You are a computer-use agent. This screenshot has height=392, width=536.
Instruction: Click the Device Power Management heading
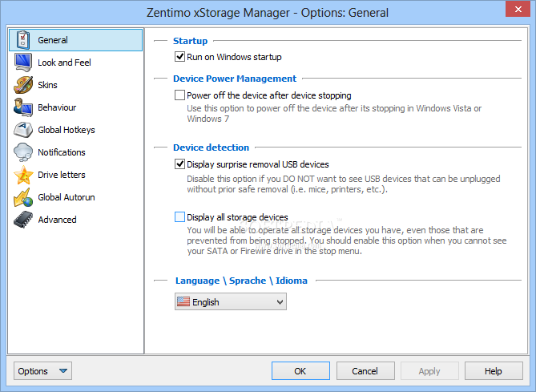235,79
